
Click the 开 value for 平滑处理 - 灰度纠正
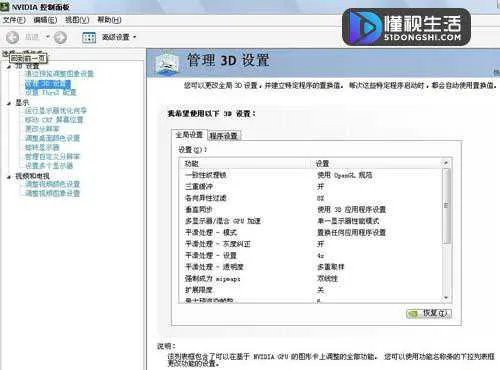click(x=320, y=244)
